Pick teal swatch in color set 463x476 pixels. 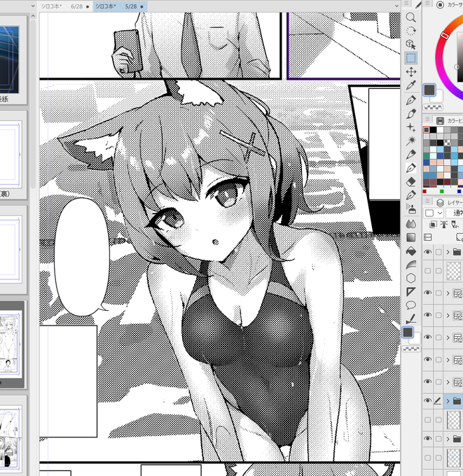tap(427, 155)
